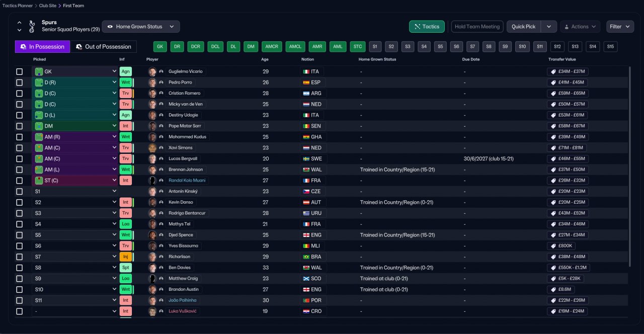Open the GK picked position dropdown
This screenshot has height=334, width=644.
75,71
